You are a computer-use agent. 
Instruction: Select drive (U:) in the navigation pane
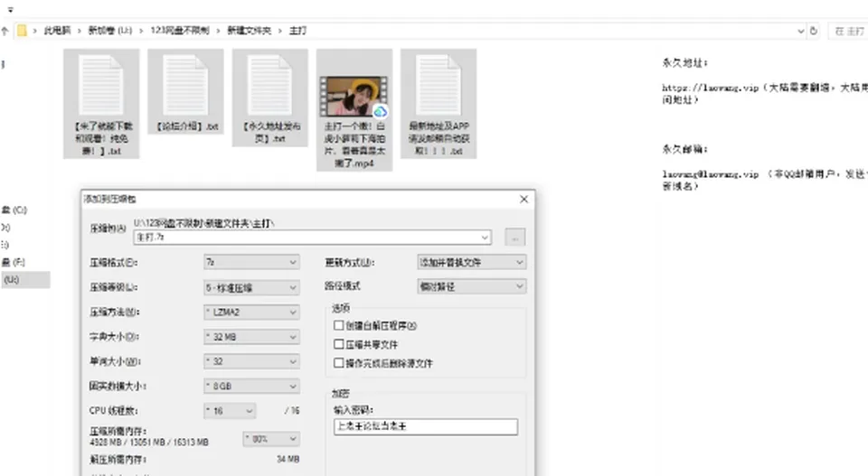pyautogui.click(x=25, y=280)
